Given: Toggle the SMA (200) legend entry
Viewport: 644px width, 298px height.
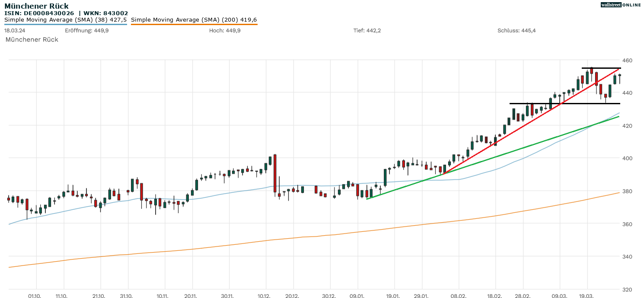Looking at the screenshot, I should pos(194,20).
